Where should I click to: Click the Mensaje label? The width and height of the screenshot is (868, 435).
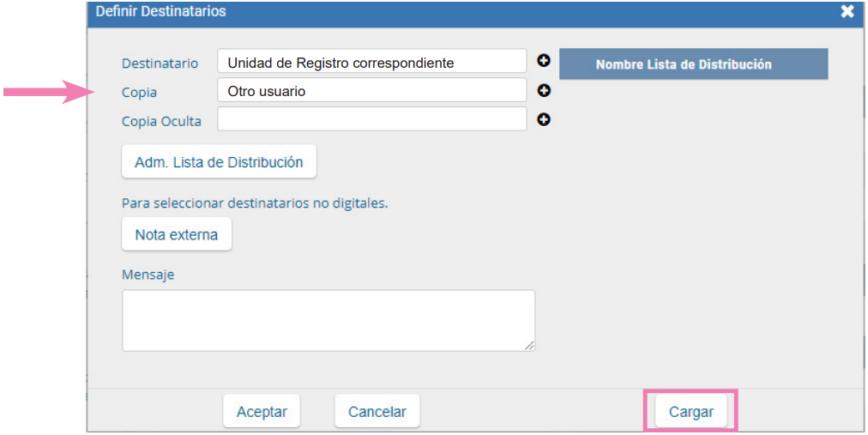[148, 275]
